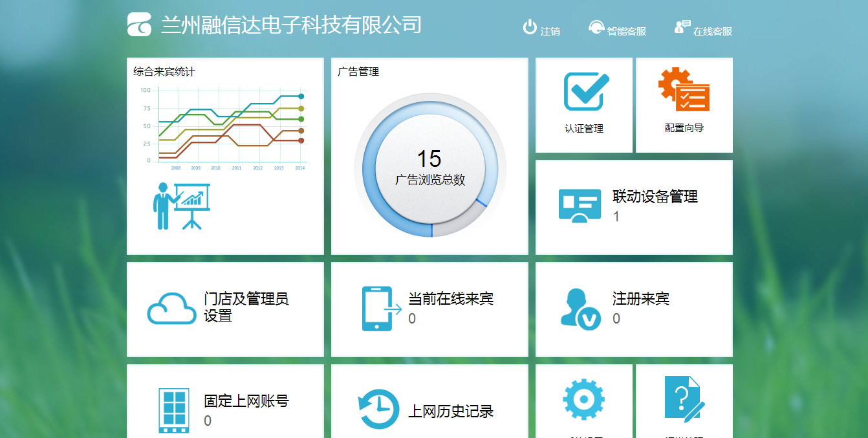Image resolution: width=868 pixels, height=438 pixels.
Task: Click the orange gear checklist icon
Action: click(x=684, y=89)
